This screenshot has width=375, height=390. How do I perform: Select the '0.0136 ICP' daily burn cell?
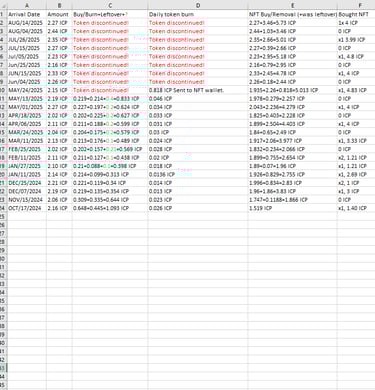(198, 174)
